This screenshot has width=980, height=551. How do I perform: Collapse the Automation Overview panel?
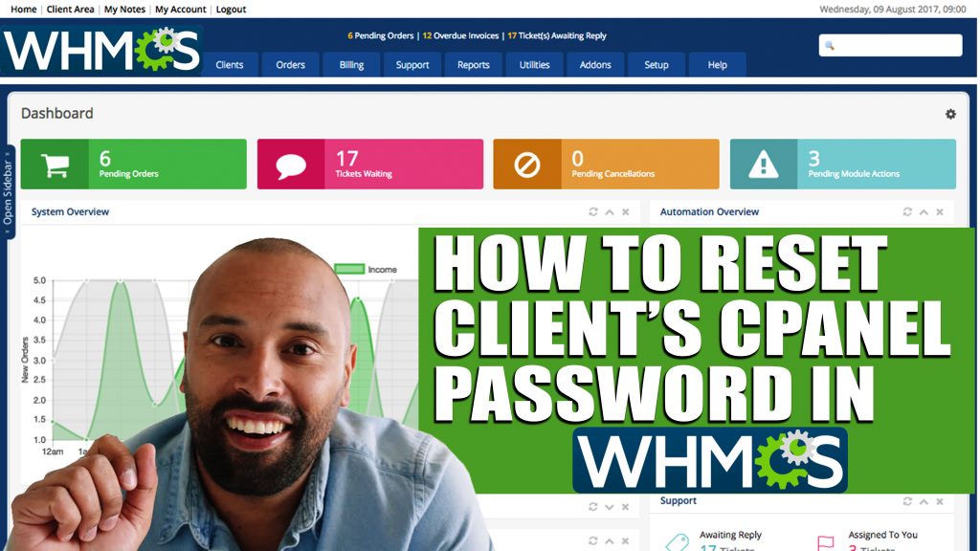coord(922,210)
